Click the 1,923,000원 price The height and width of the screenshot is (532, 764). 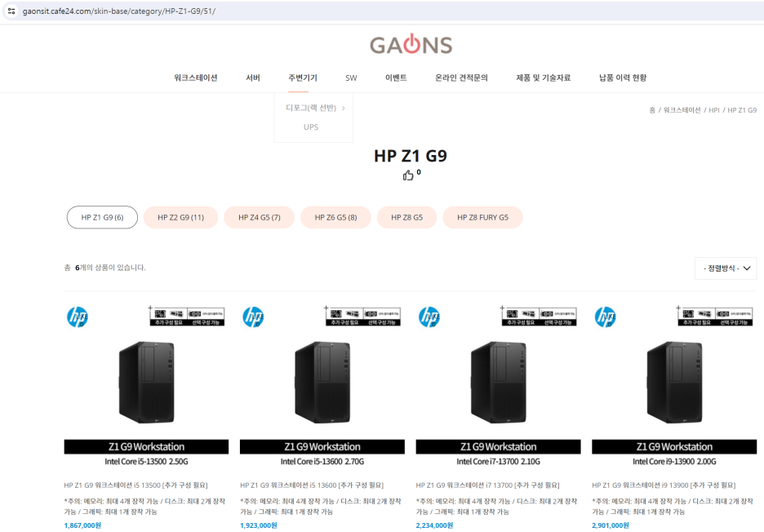tap(258, 525)
